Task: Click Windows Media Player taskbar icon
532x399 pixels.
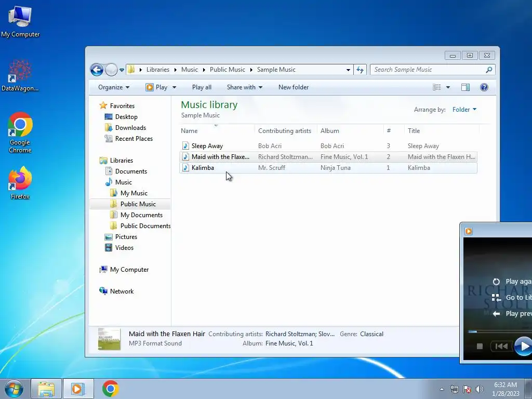Action: click(78, 389)
